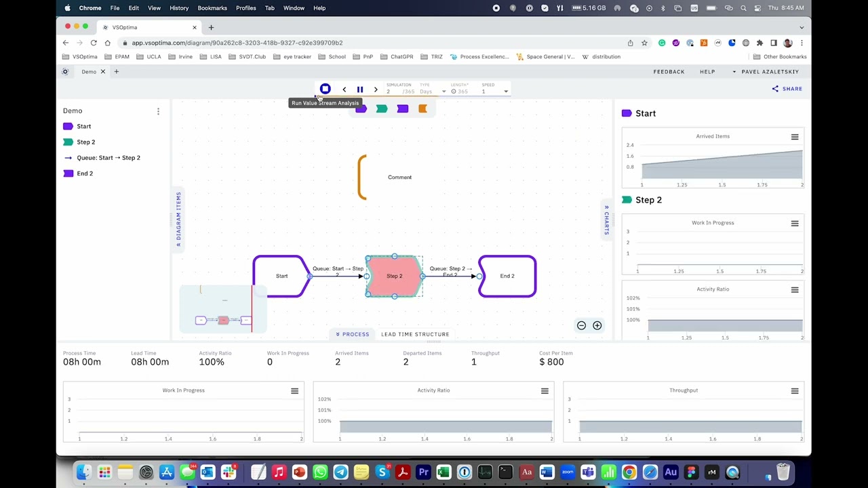Open Premiere Pro from the Dock
Viewport: 868px width, 488px height.
(423, 472)
